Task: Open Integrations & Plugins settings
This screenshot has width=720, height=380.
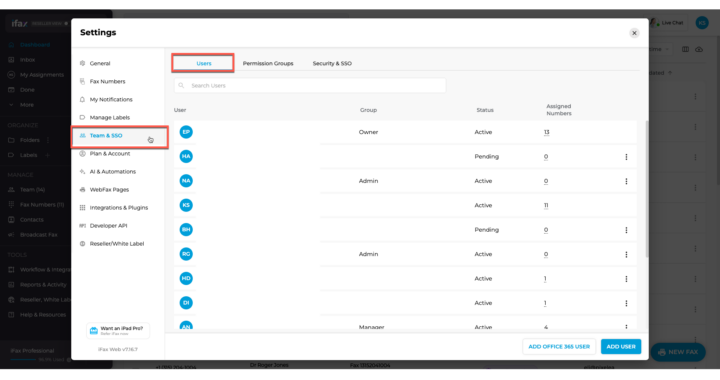Action: pos(118,207)
